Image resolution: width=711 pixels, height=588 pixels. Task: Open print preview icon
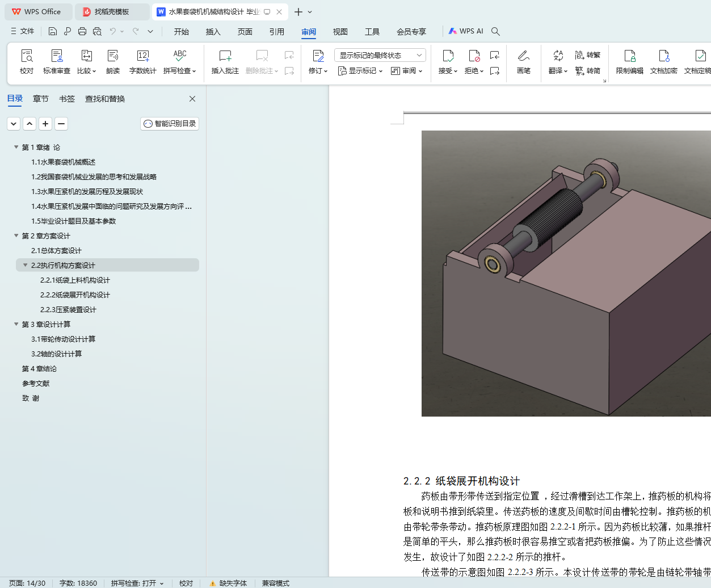pyautogui.click(x=97, y=31)
